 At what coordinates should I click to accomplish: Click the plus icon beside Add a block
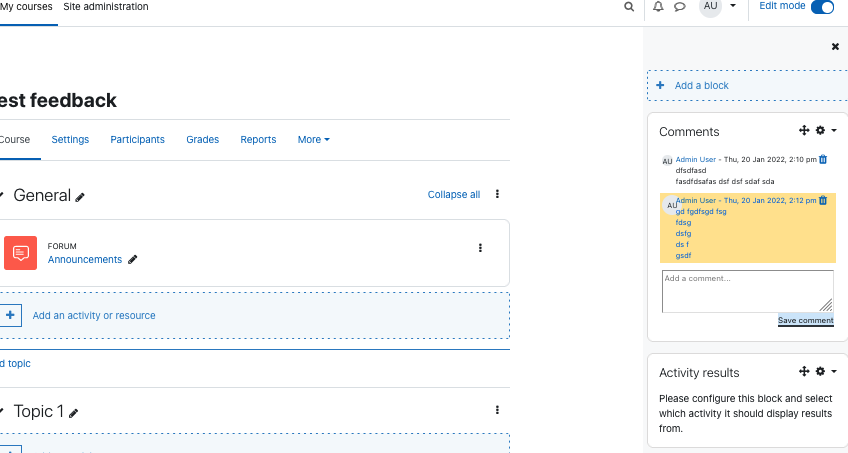pos(660,85)
